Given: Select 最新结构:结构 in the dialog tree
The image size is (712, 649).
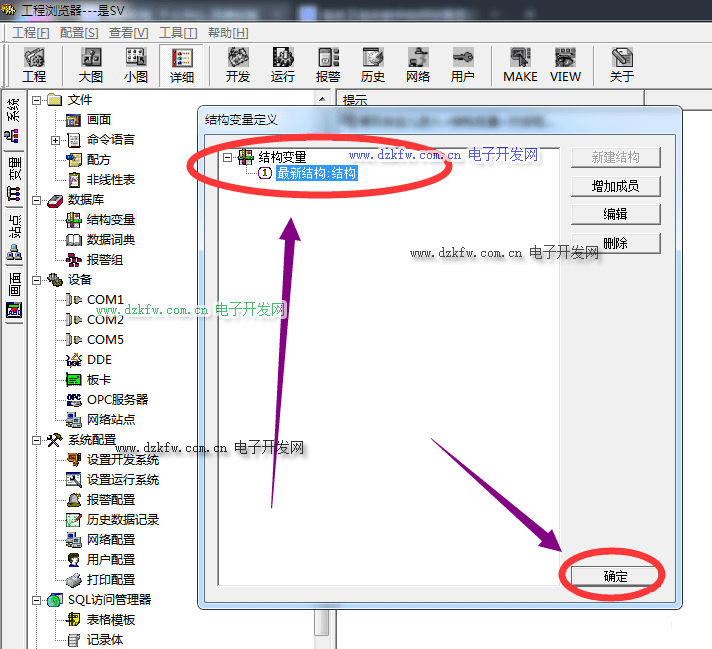Looking at the screenshot, I should [316, 173].
